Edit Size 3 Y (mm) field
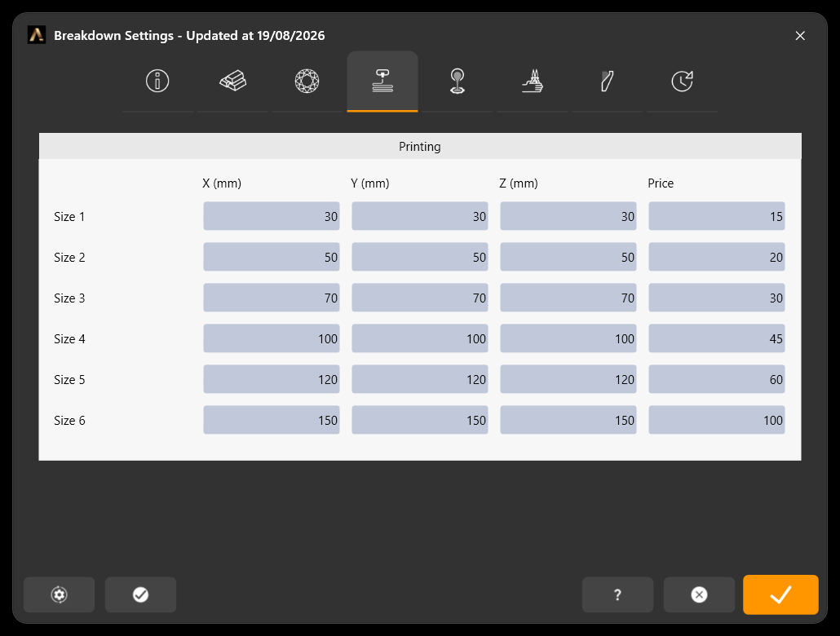Viewport: 840px width, 636px height. pyautogui.click(x=420, y=298)
